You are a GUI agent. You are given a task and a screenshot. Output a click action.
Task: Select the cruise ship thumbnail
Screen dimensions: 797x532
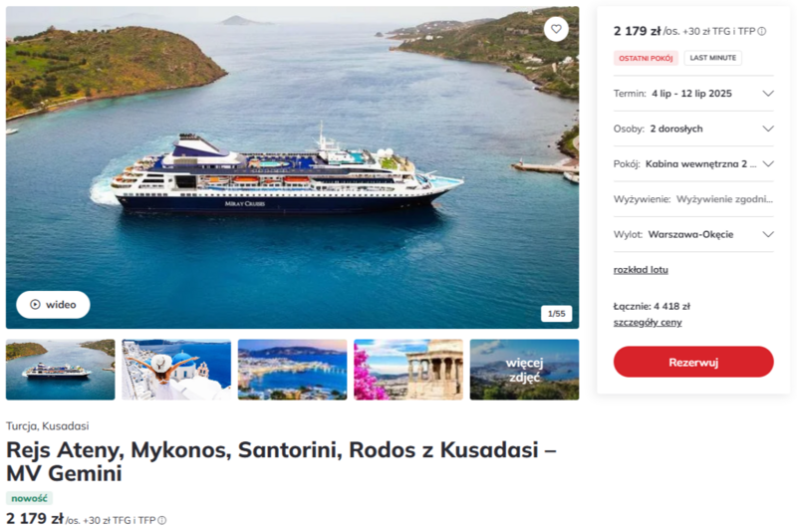point(61,370)
